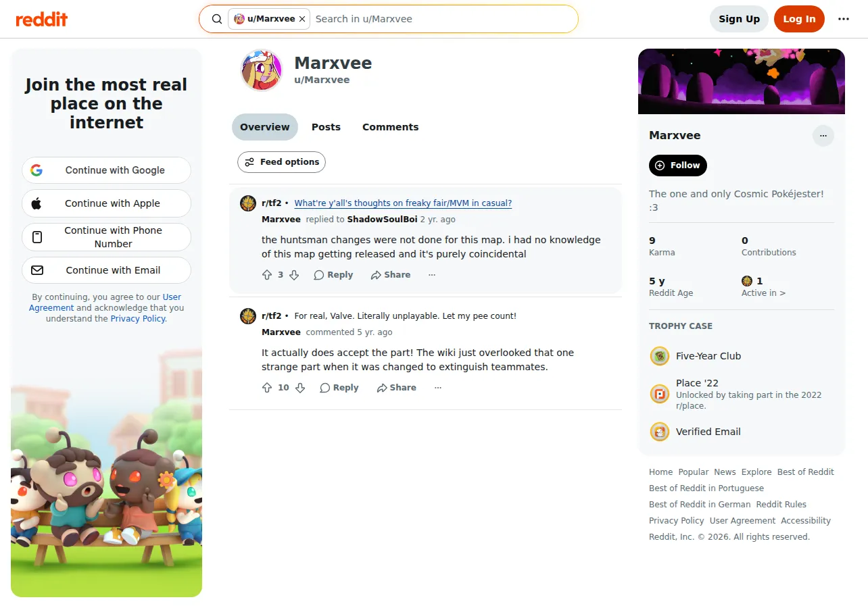Click the Apple logo icon

37,203
